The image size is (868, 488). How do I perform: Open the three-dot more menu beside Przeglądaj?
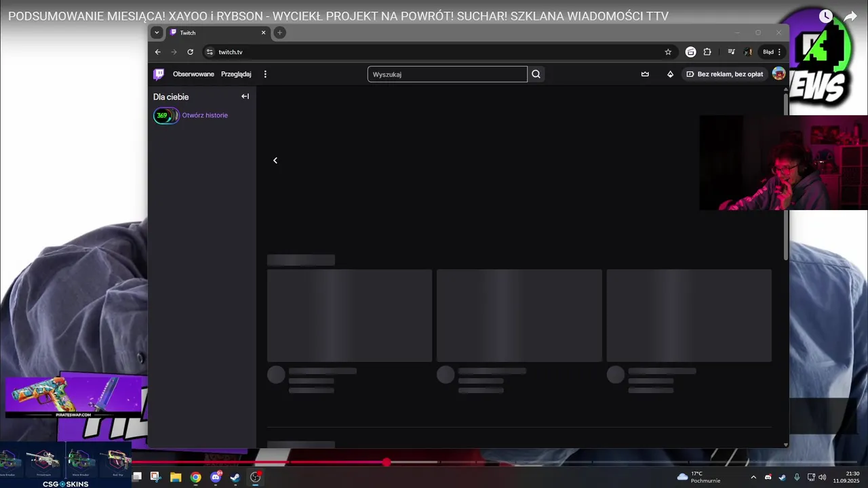pos(265,74)
